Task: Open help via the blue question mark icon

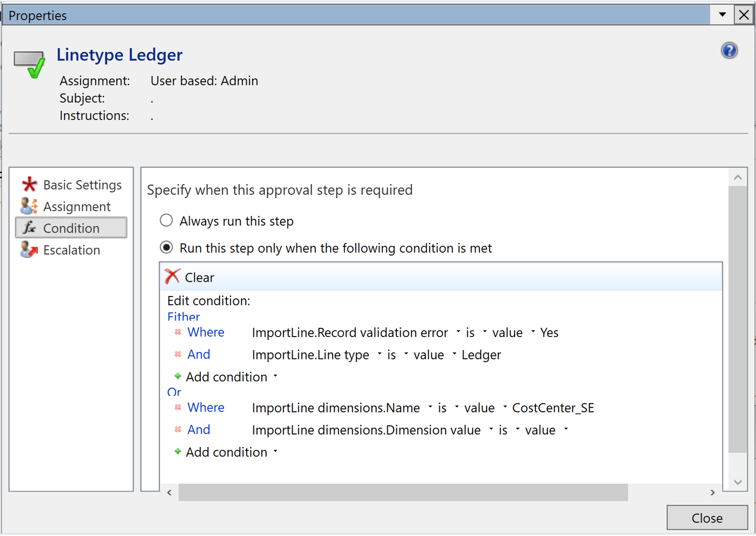Action: point(729,51)
